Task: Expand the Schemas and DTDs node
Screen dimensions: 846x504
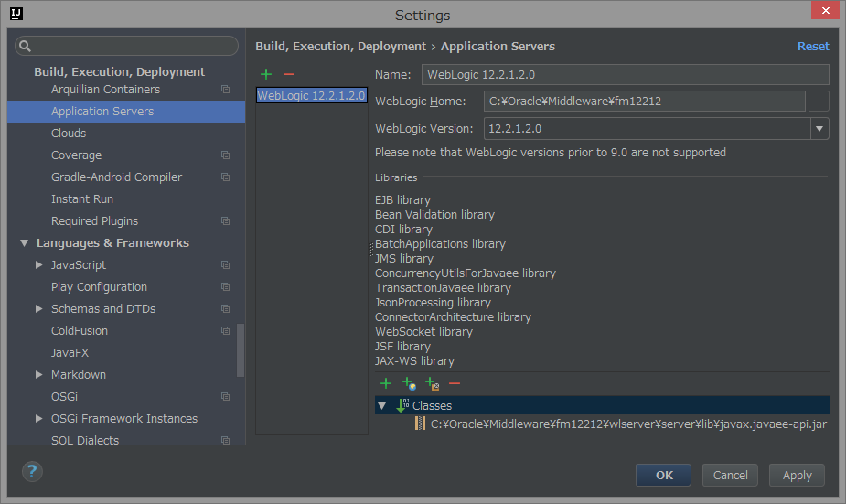Action: click(38, 308)
